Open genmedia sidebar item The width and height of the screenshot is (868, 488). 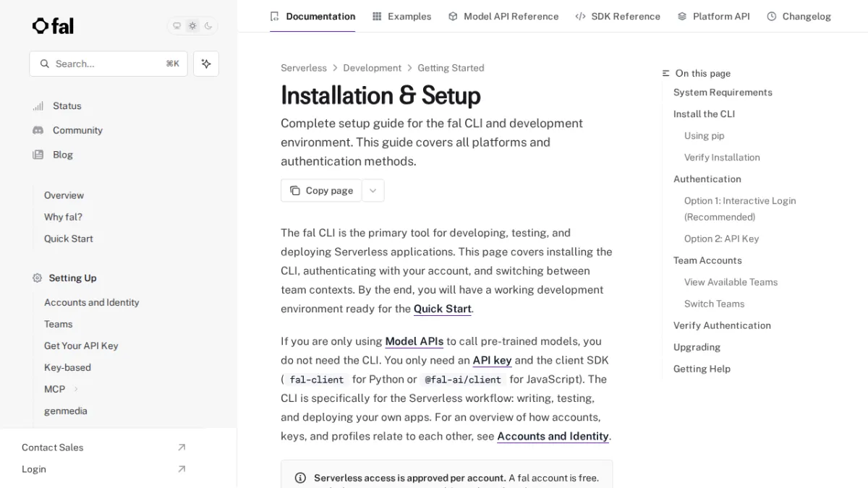(65, 411)
